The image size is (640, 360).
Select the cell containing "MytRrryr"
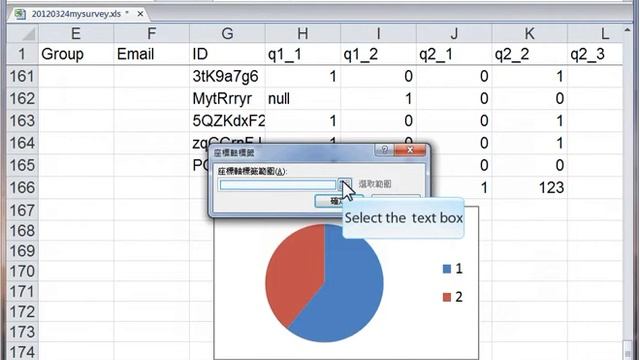[x=227, y=98]
